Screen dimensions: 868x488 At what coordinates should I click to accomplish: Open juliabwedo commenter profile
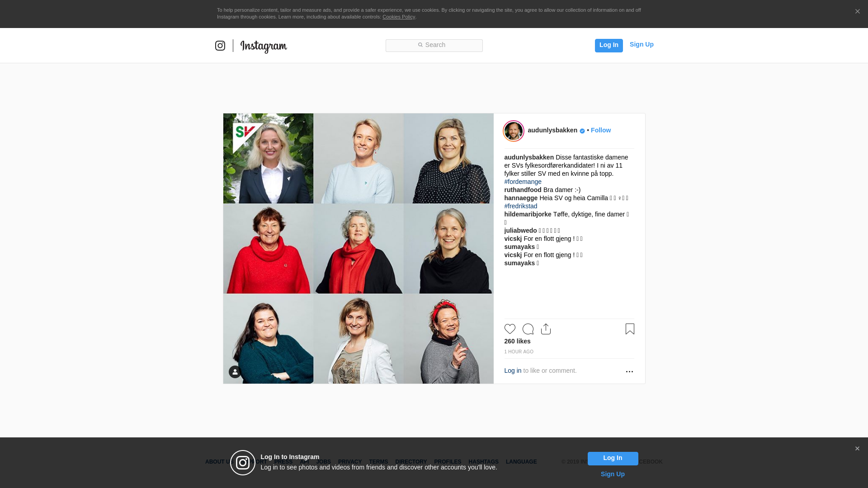point(520,230)
